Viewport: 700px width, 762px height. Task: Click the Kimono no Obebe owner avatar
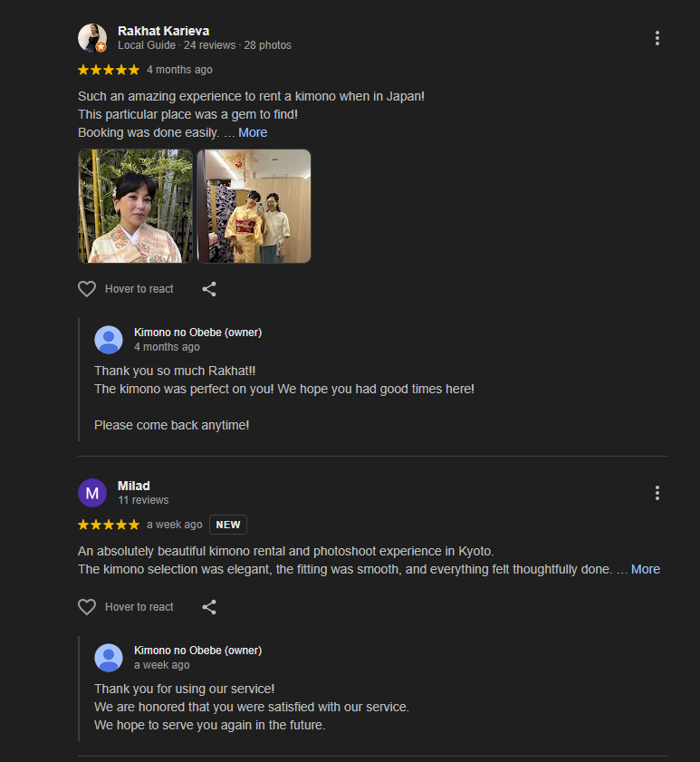(x=109, y=340)
